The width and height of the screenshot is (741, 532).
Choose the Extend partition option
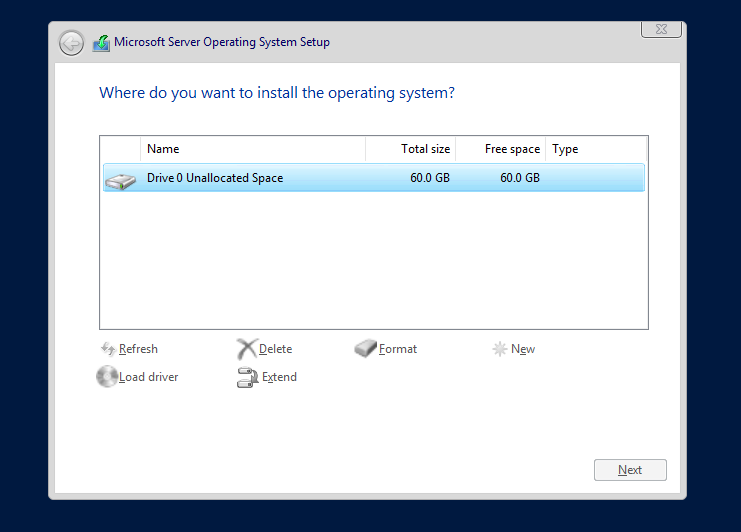pyautogui.click(x=279, y=377)
